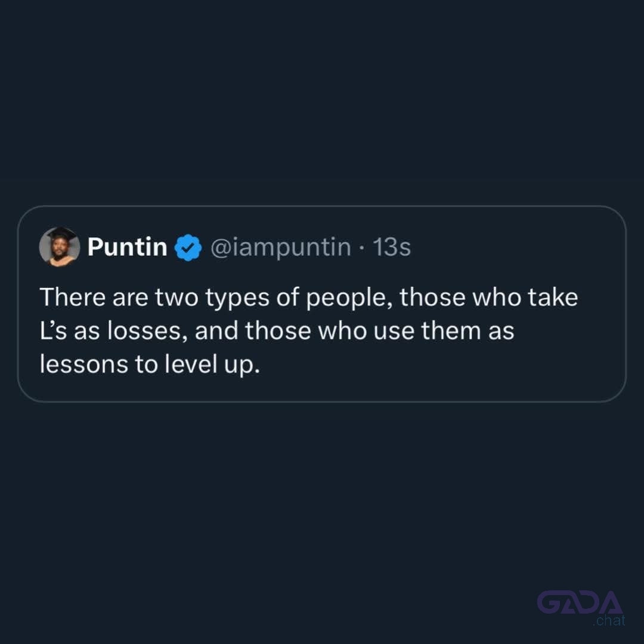
Task: Click the word "lessons" in the tweet
Action: pos(84,364)
